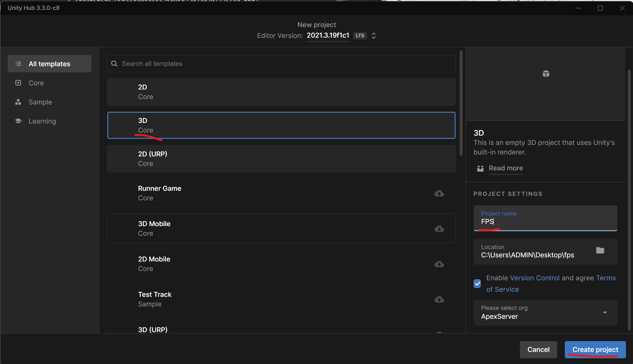Toggle Enable Version Control checkbox
Screen dimensions: 633x364
(x=477, y=282)
